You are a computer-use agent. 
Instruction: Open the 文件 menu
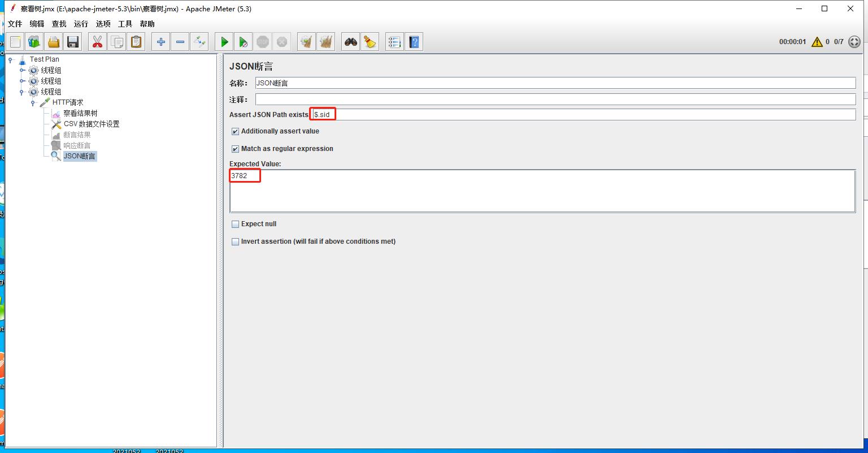[x=15, y=24]
